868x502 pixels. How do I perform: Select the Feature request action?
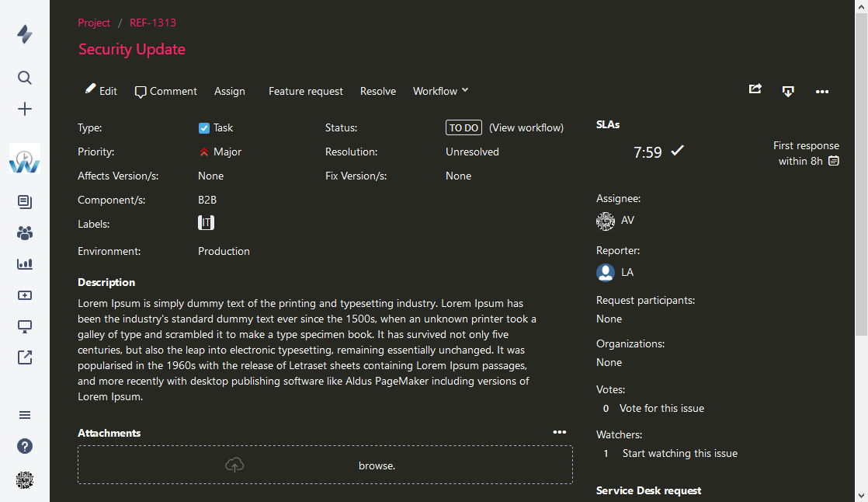click(306, 91)
